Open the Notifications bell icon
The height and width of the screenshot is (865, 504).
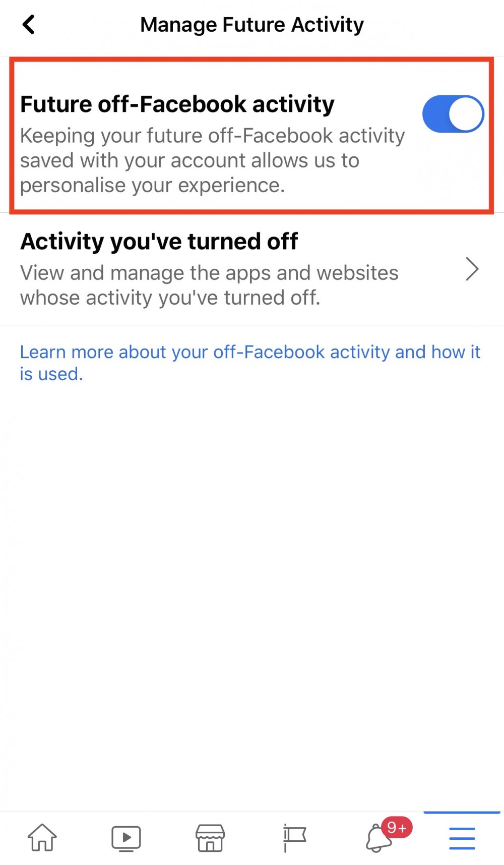tap(377, 839)
